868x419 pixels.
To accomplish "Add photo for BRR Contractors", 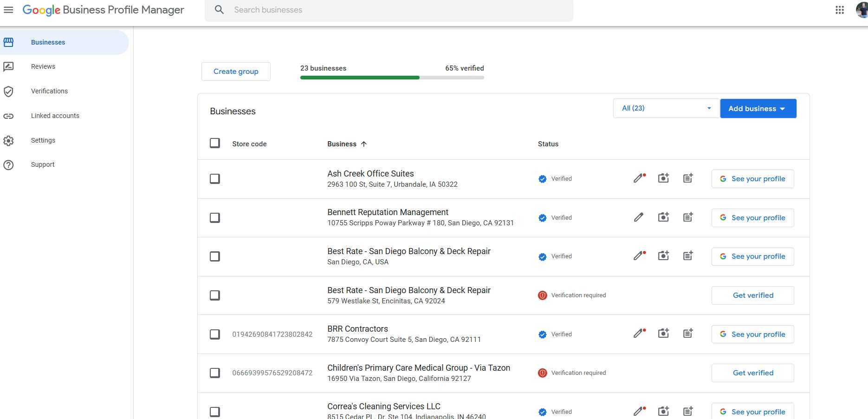I will point(663,334).
